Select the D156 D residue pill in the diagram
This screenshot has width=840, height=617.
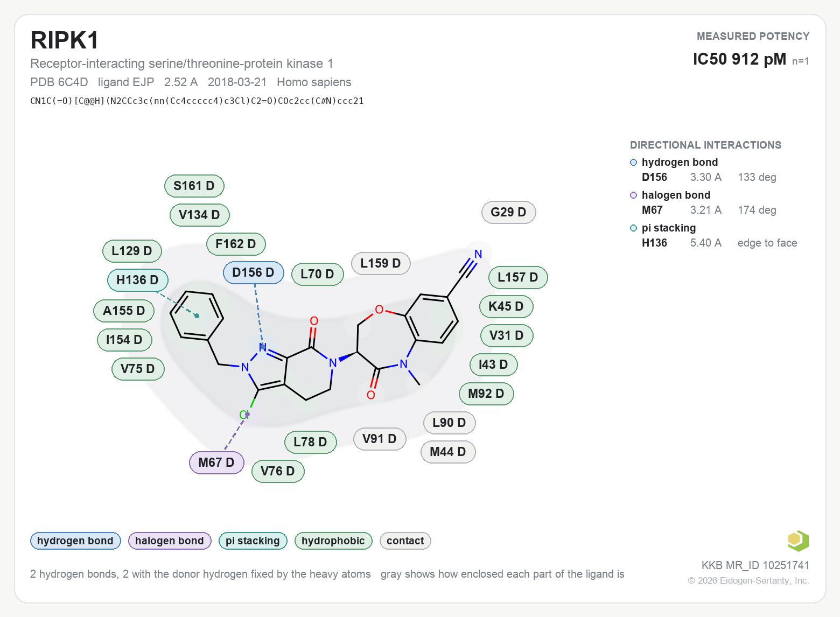tap(254, 272)
